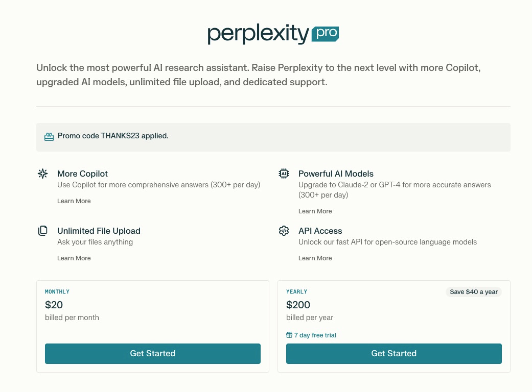
Task: Select the Unlimited File Upload copy icon
Action: point(43,231)
